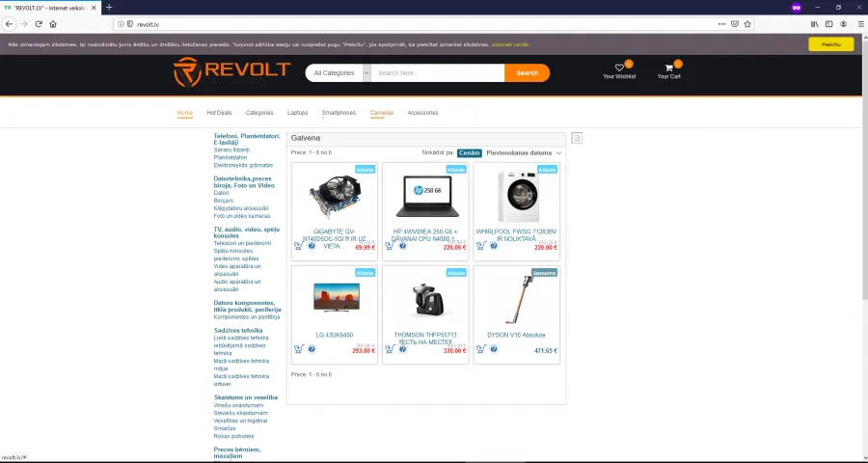The image size is (868, 463).
Task: Open Smaržas category link
Action: pos(225,428)
